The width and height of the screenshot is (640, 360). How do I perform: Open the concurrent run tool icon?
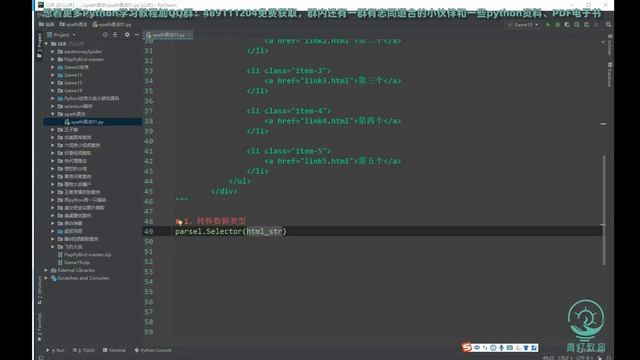[587, 25]
